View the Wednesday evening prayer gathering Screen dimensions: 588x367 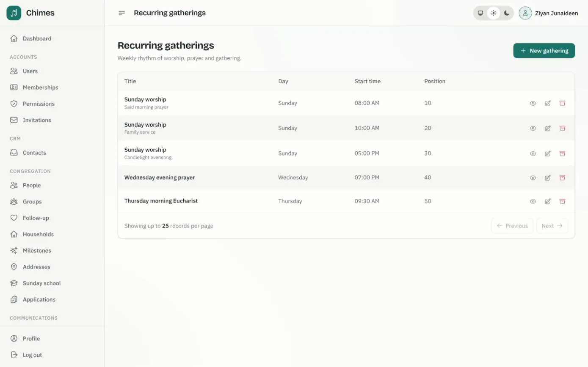(x=533, y=178)
